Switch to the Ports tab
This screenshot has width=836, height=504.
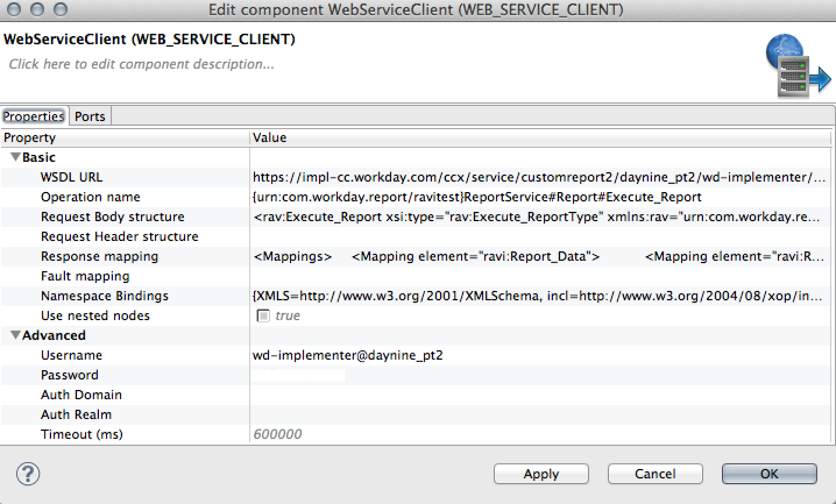90,116
